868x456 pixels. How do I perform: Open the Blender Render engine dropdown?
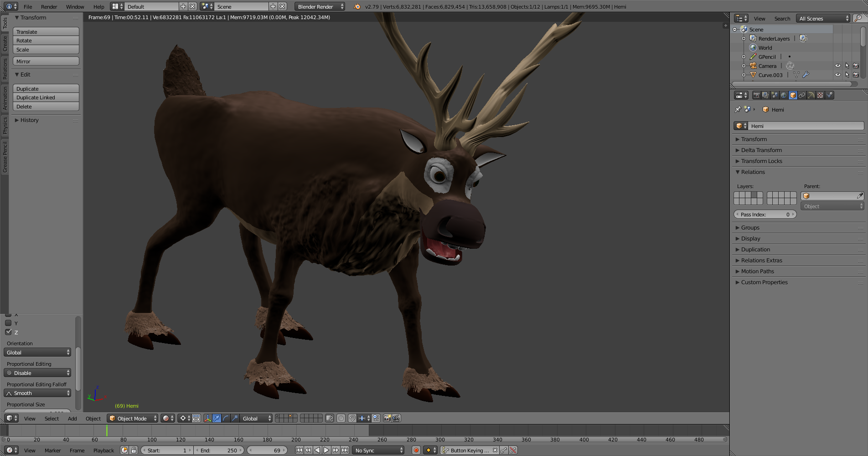click(x=320, y=6)
